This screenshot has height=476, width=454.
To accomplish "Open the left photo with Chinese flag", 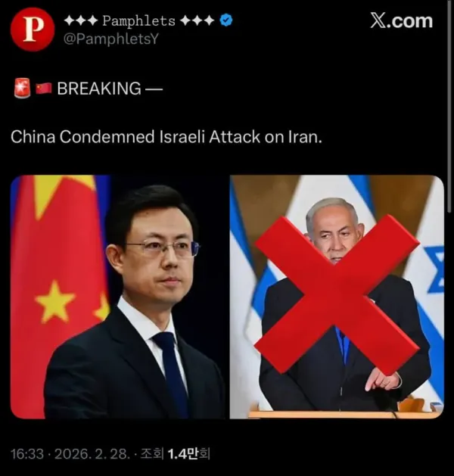I will pos(118,297).
